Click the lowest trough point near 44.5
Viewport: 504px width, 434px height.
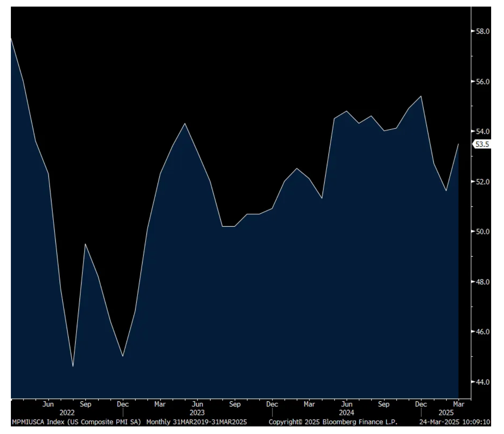point(73,366)
